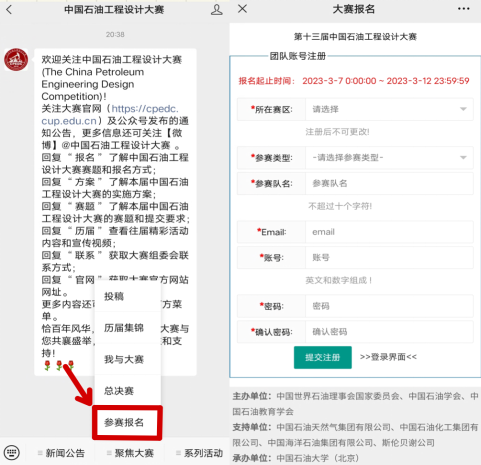The image size is (481, 465).
Task: Tap the red official account avatar
Action: click(x=16, y=59)
